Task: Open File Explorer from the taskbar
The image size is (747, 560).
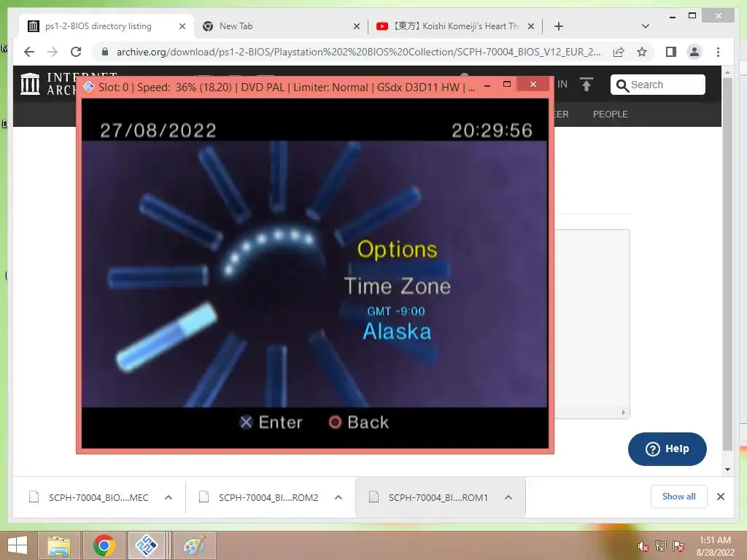Action: point(58,545)
